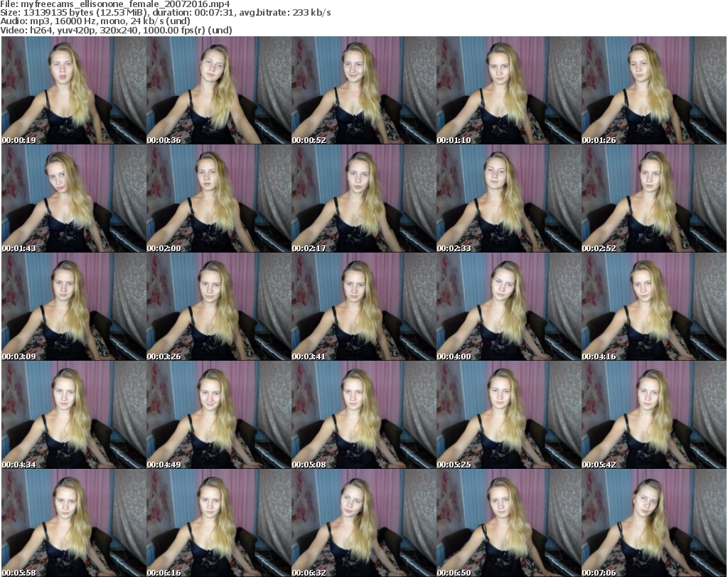Select the 00:05:42 frame
The height and width of the screenshot is (577, 728).
pos(654,415)
